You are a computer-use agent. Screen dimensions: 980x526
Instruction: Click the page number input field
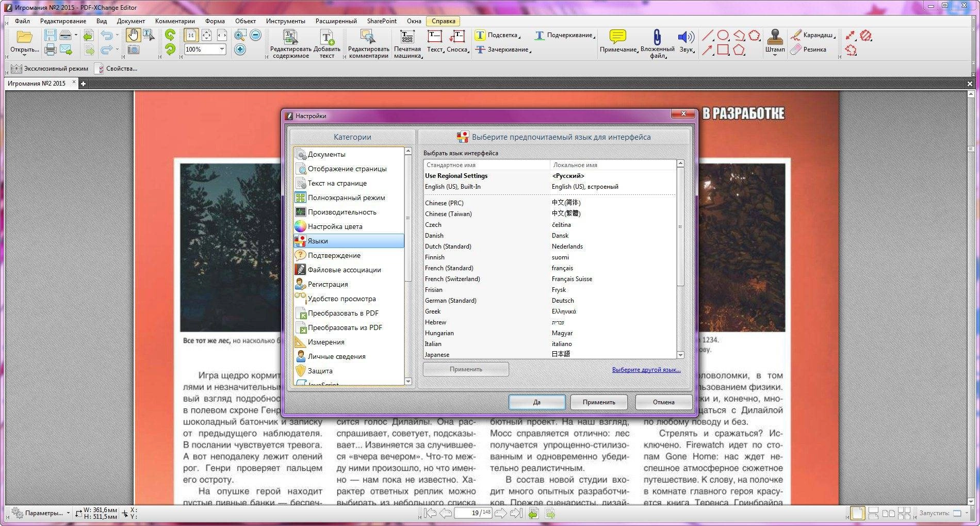point(473,513)
